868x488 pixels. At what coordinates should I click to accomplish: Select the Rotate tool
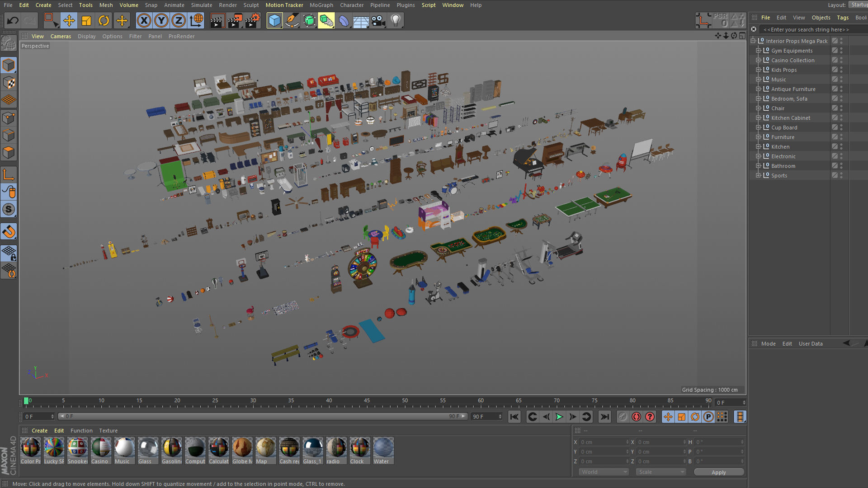[x=104, y=20]
